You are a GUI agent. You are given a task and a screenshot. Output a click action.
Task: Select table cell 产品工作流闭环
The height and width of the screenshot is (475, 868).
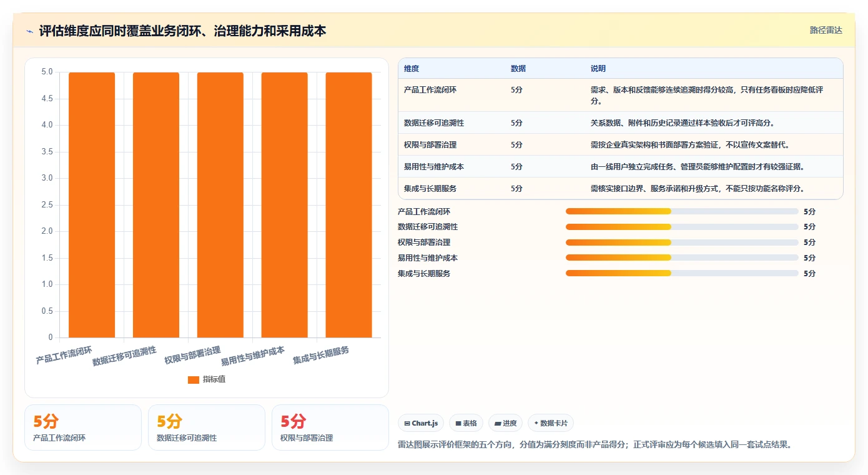(x=430, y=90)
